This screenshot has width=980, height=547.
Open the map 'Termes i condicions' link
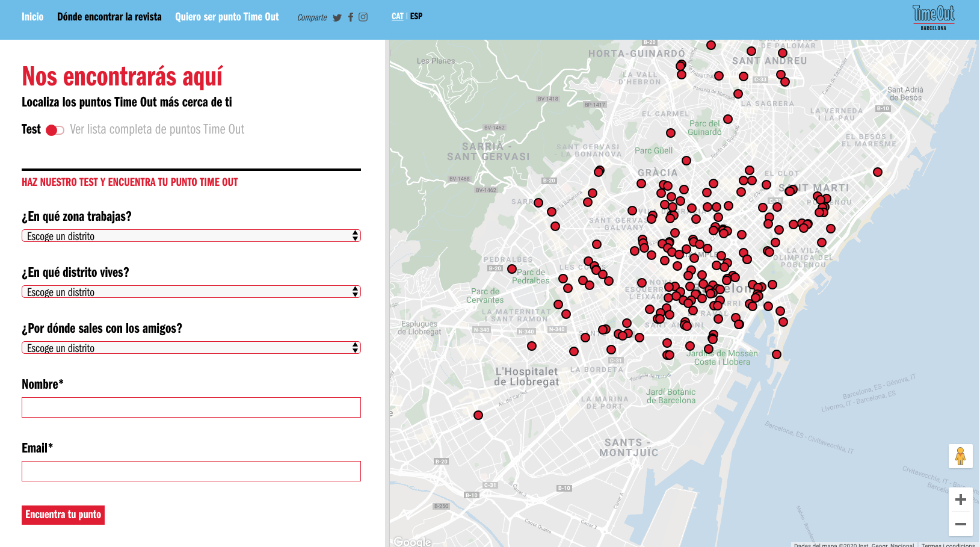[948, 545]
